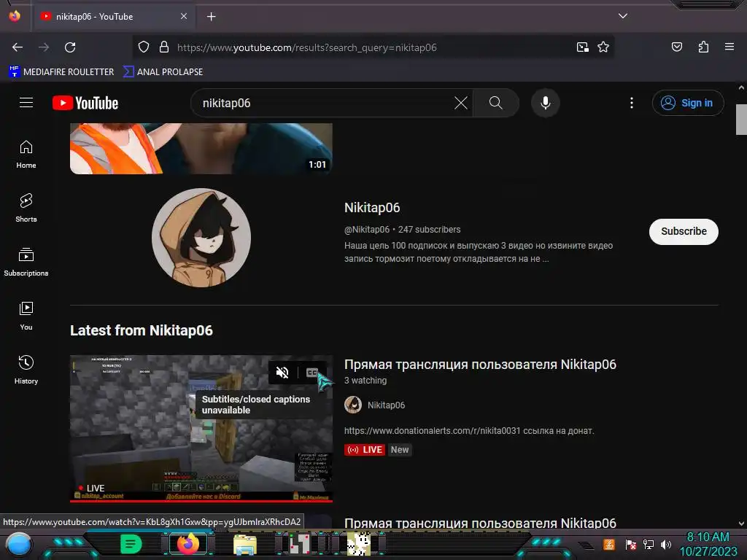The height and width of the screenshot is (560, 747).
Task: Open a new browser tab
Action: click(x=211, y=17)
